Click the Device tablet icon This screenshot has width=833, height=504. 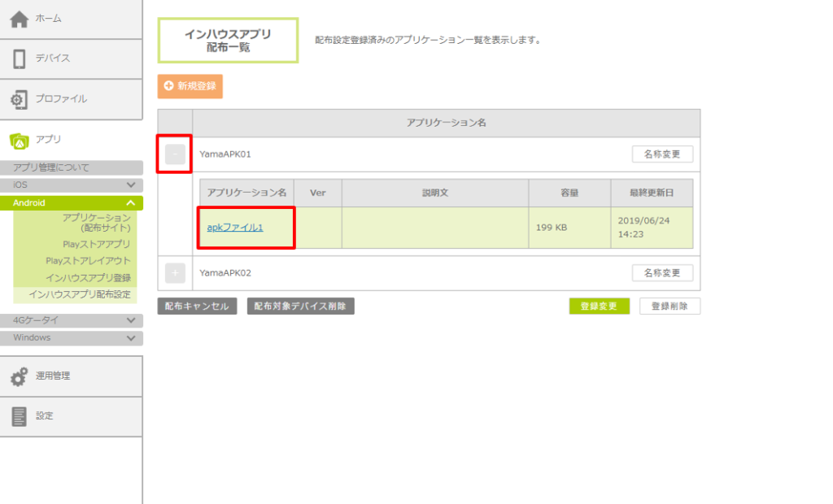(19, 59)
